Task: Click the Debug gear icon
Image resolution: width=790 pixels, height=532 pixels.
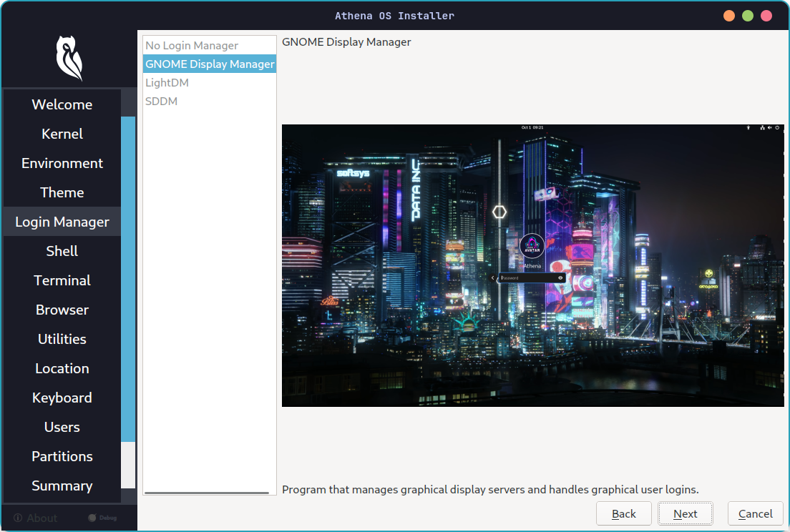Action: point(93,518)
